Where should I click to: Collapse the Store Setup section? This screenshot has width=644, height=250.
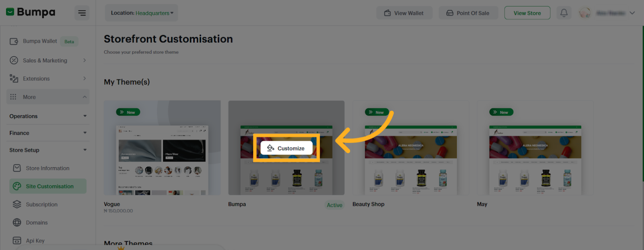48,150
